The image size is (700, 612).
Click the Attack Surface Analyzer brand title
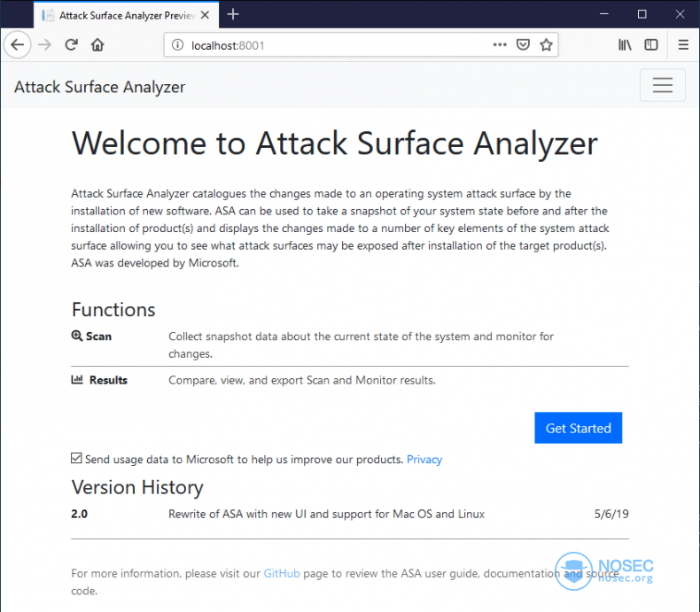click(99, 87)
